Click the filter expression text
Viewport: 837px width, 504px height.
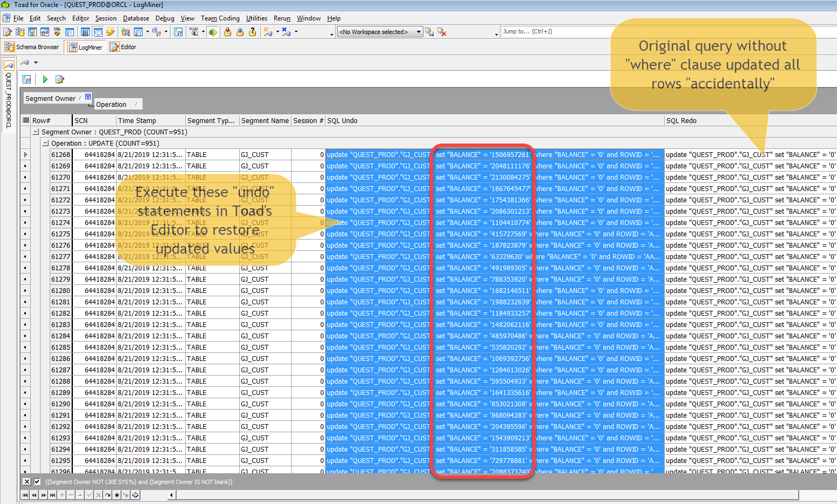pos(139,482)
